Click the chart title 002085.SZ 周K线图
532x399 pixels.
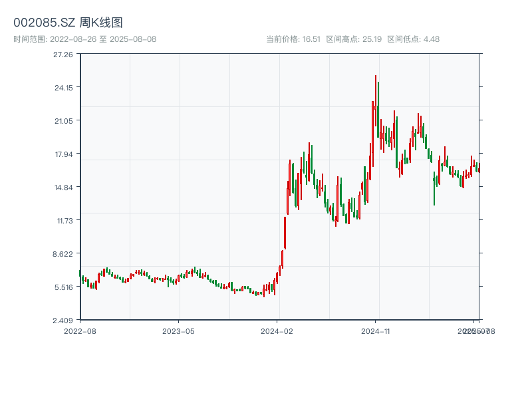(68, 23)
